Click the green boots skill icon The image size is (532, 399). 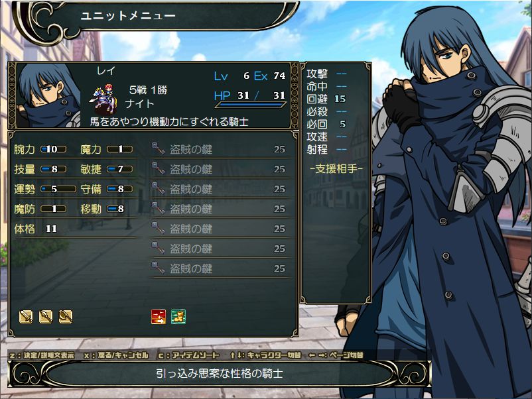pyautogui.click(x=178, y=317)
